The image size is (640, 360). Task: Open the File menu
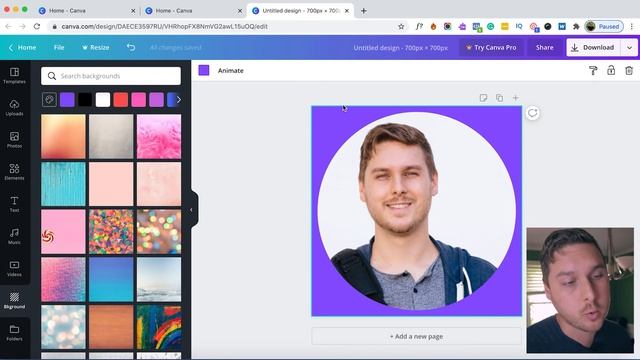pyautogui.click(x=59, y=47)
